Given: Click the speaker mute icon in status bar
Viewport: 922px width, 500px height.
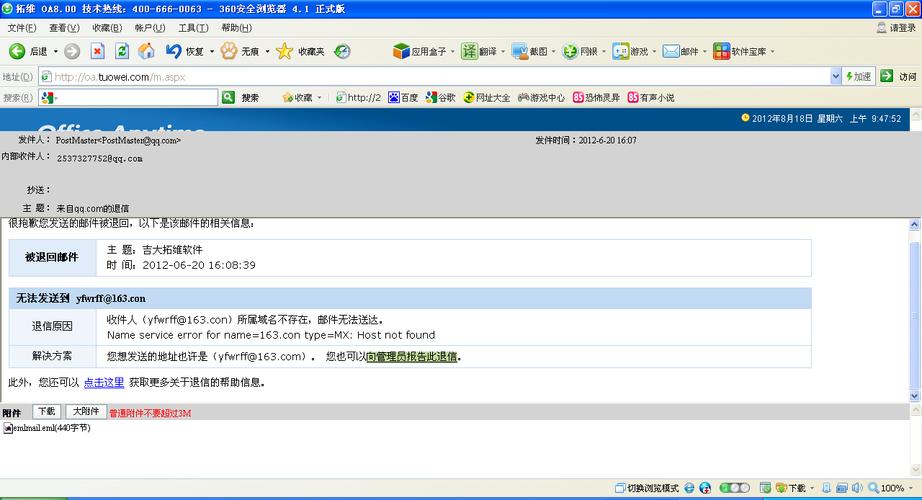Looking at the screenshot, I should pos(857,488).
